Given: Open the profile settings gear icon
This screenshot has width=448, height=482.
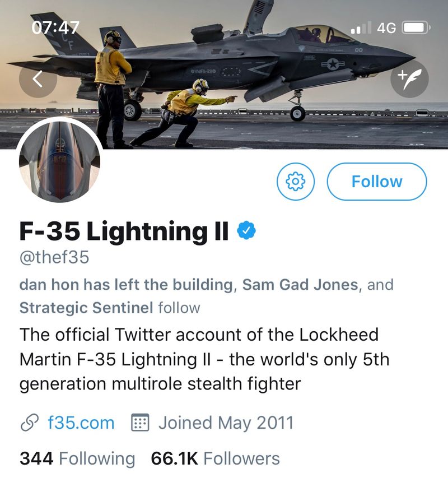Looking at the screenshot, I should pyautogui.click(x=296, y=182).
